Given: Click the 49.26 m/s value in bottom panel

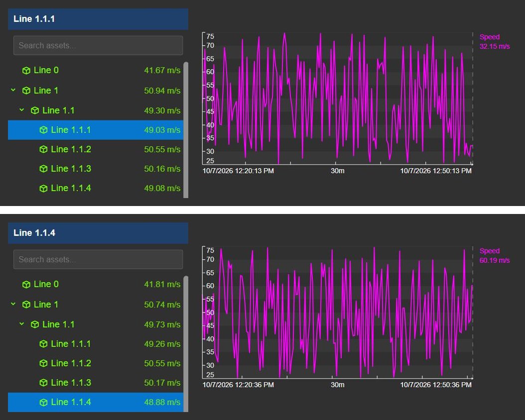Looking at the screenshot, I should [162, 344].
